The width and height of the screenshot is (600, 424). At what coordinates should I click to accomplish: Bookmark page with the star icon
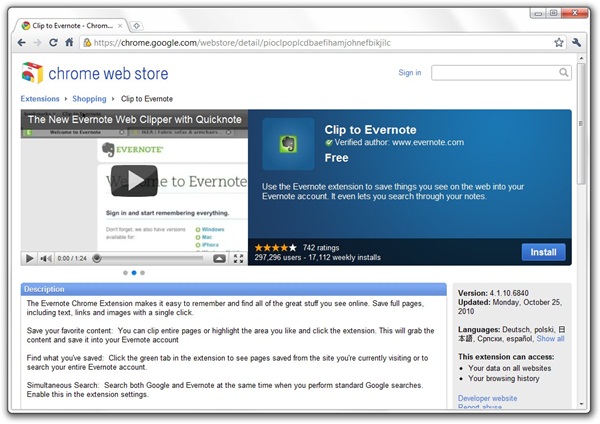pos(559,42)
